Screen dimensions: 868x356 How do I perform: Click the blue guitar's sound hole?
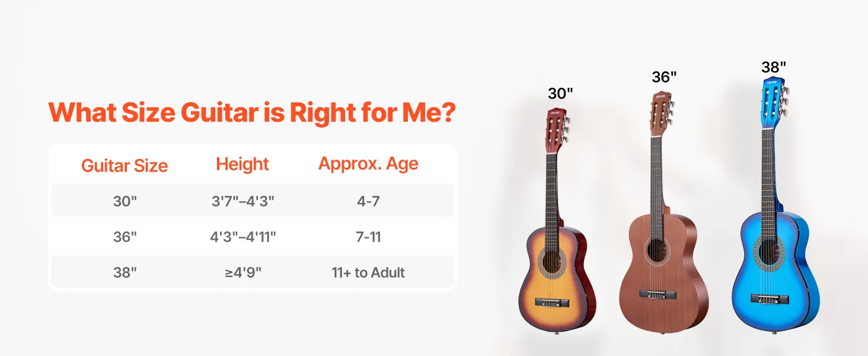pyautogui.click(x=769, y=252)
